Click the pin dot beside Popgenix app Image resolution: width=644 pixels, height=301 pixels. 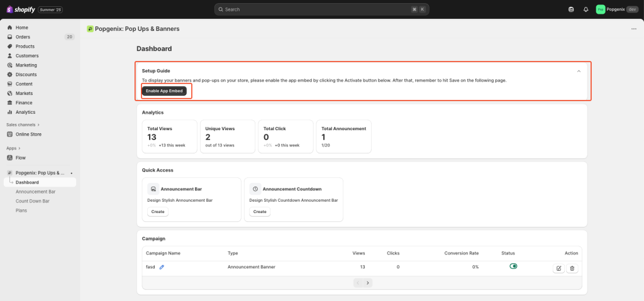point(72,173)
